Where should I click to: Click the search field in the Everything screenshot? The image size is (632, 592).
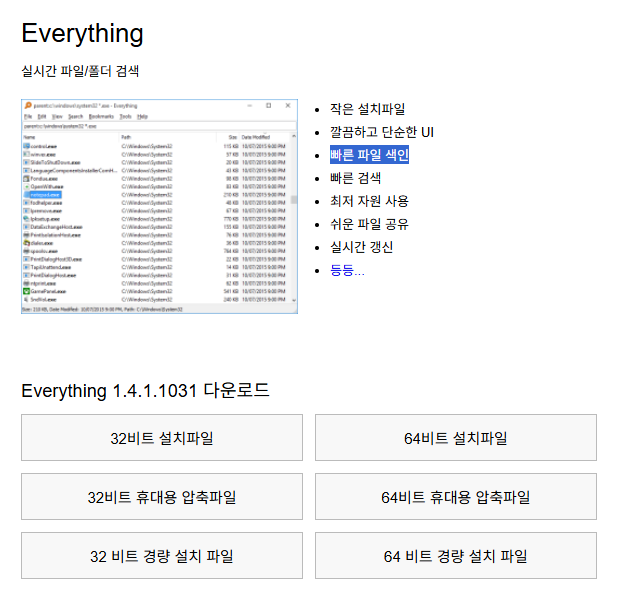coord(150,127)
